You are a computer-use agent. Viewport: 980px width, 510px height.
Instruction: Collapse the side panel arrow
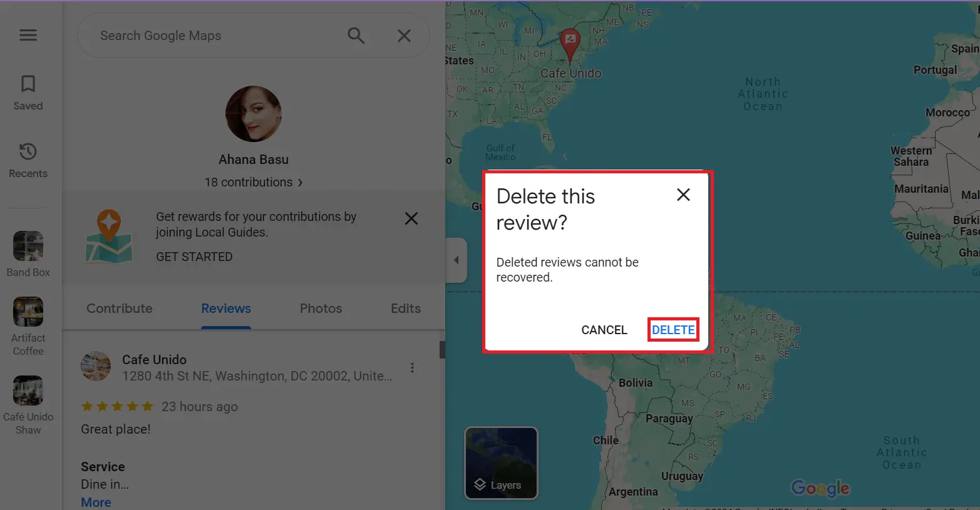coord(456,260)
